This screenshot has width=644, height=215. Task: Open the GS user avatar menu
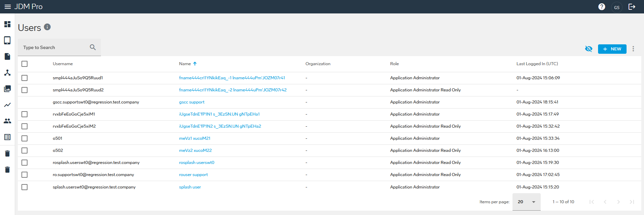point(616,7)
